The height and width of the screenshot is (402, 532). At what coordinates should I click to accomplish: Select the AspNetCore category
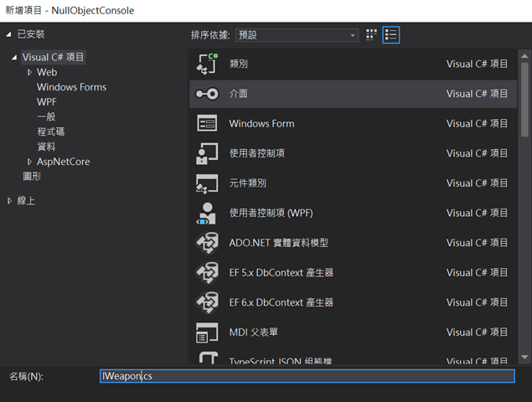click(64, 162)
